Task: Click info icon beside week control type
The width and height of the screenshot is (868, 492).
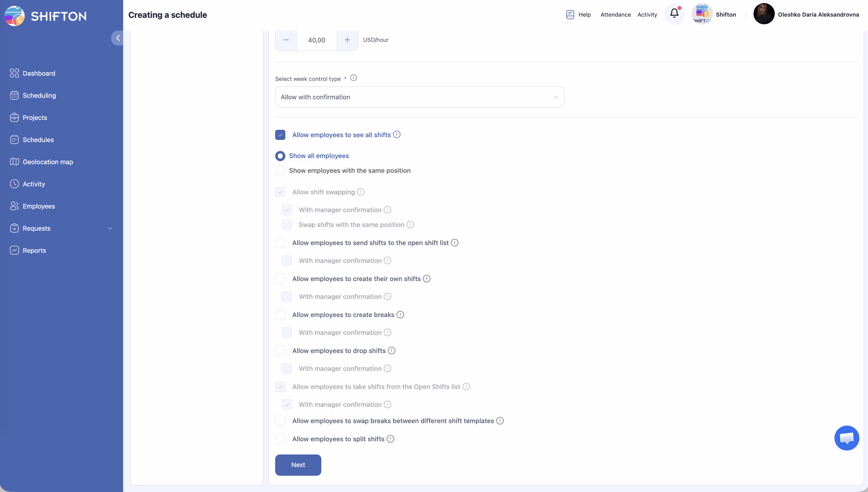Action: pos(353,78)
